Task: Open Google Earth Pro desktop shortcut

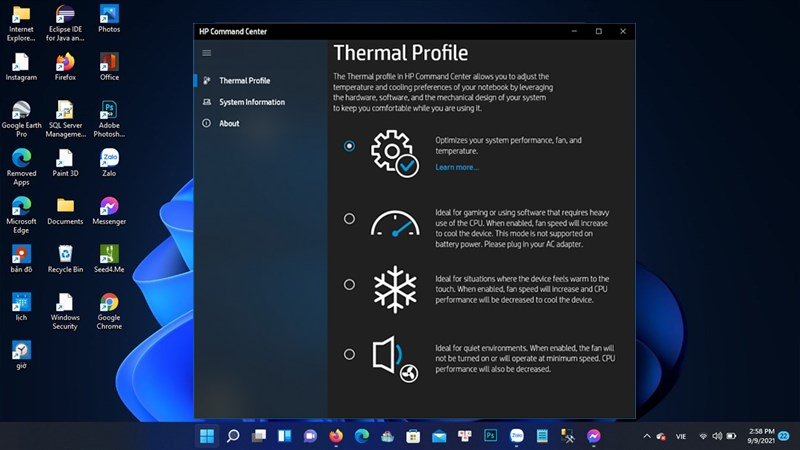Action: [x=21, y=119]
